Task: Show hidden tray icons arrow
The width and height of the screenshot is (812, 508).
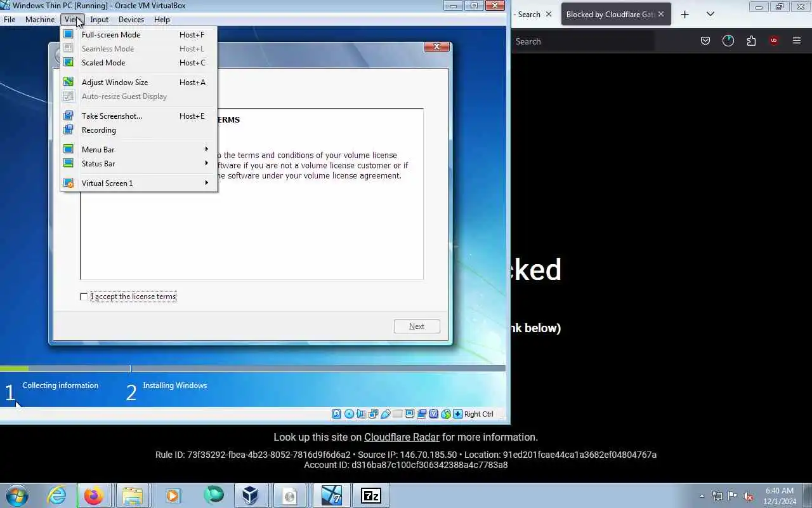Action: tap(702, 496)
